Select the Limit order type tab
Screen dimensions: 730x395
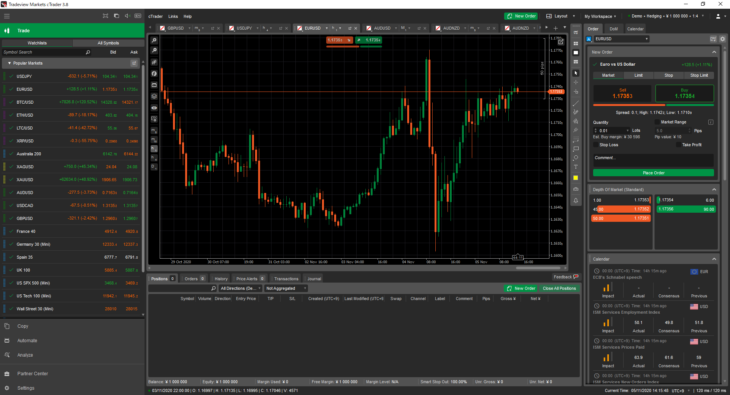point(638,75)
